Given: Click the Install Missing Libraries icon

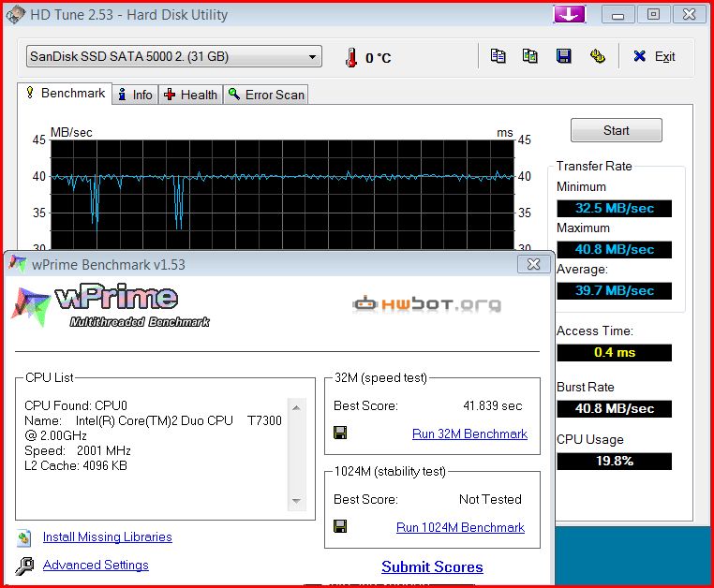Looking at the screenshot, I should coord(24,538).
